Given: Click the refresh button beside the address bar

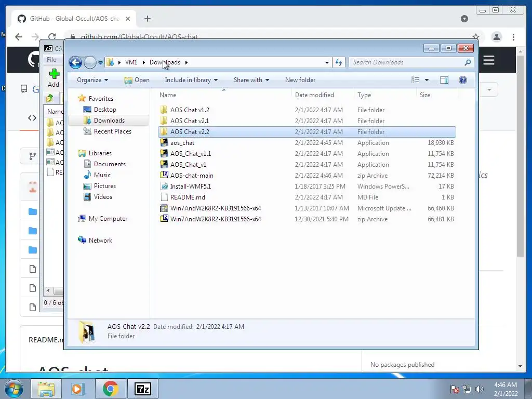Looking at the screenshot, I should pos(339,62).
